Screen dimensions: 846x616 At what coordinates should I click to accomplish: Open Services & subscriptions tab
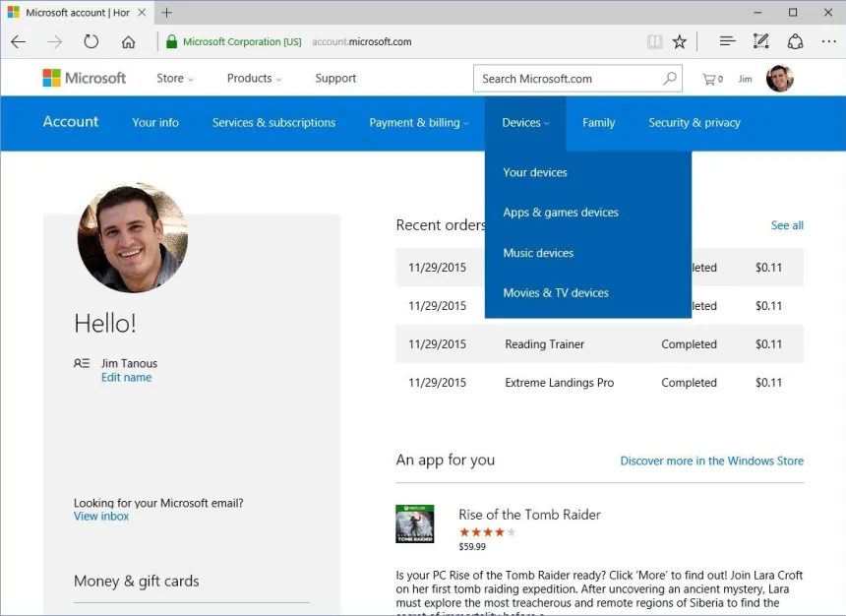coord(273,123)
